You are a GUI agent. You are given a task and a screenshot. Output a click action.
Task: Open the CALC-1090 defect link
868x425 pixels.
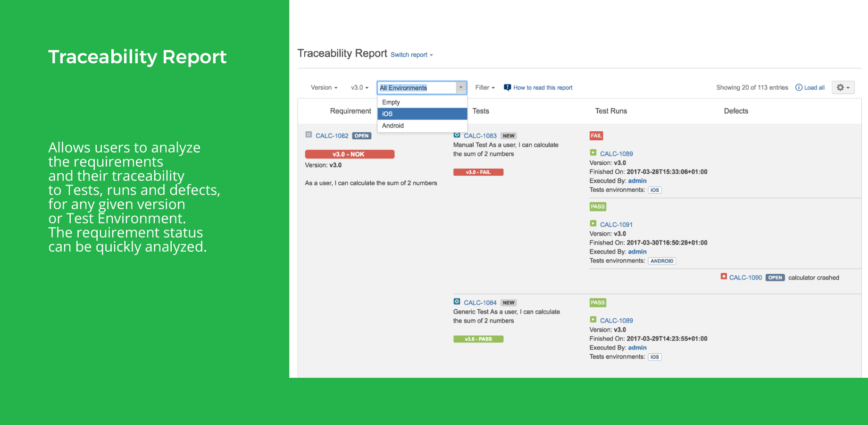click(746, 277)
